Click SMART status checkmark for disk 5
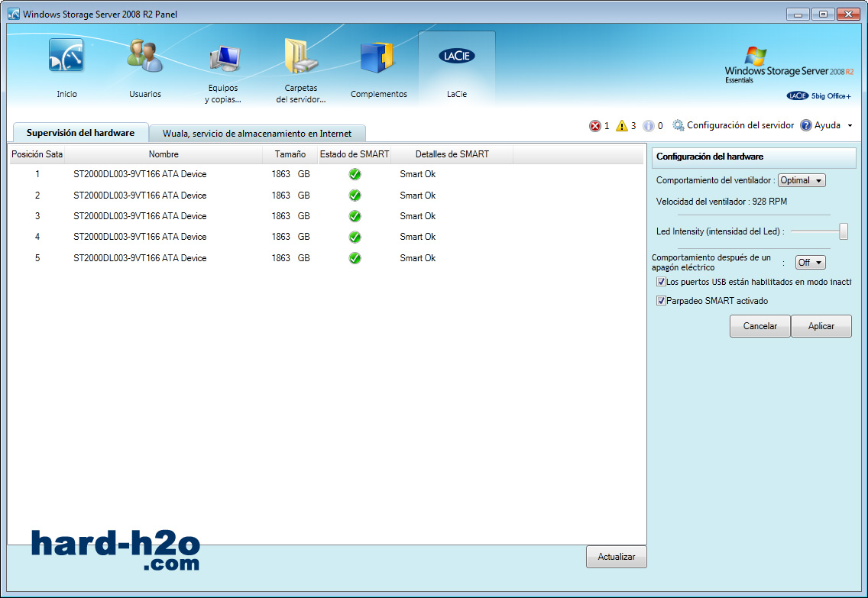This screenshot has height=598, width=868. click(355, 258)
